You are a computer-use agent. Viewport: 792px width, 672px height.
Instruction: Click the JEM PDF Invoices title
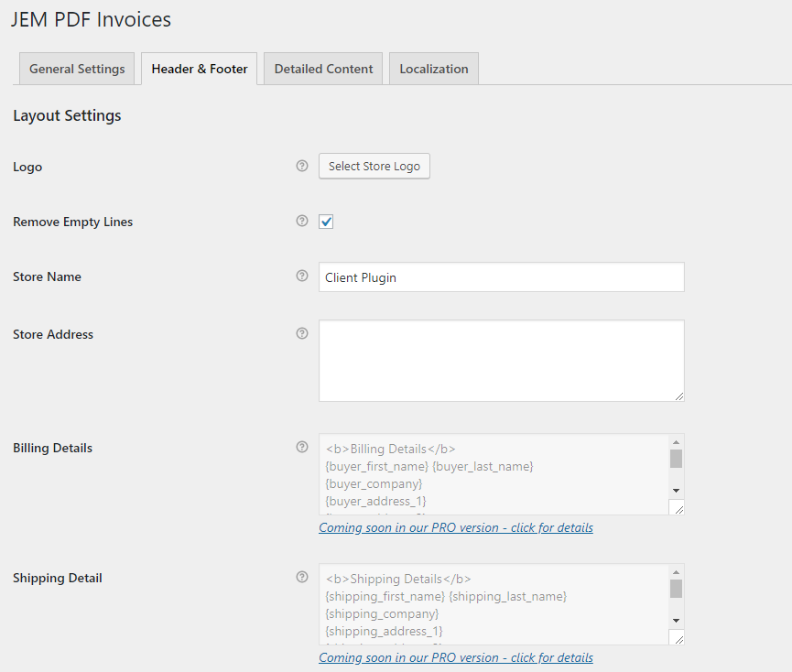91,20
